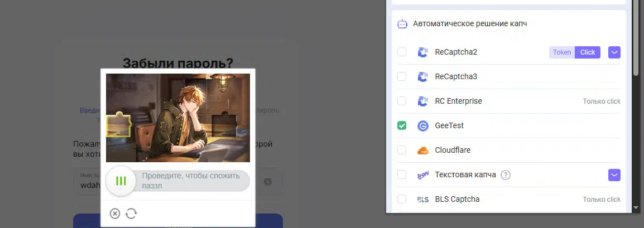The height and width of the screenshot is (228, 644).
Task: Enable the ReCaptcha2 checkbox
Action: (x=402, y=52)
